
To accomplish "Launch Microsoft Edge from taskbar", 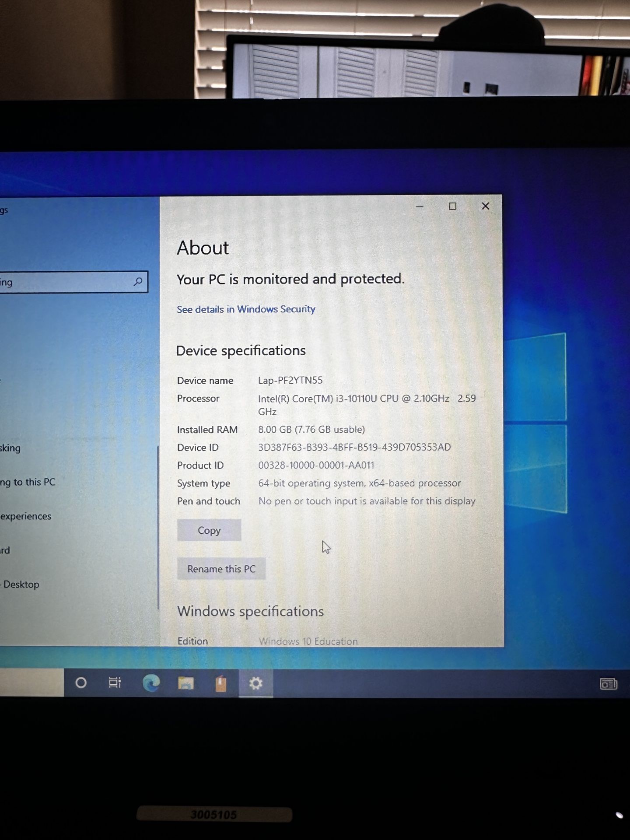I will 151,682.
